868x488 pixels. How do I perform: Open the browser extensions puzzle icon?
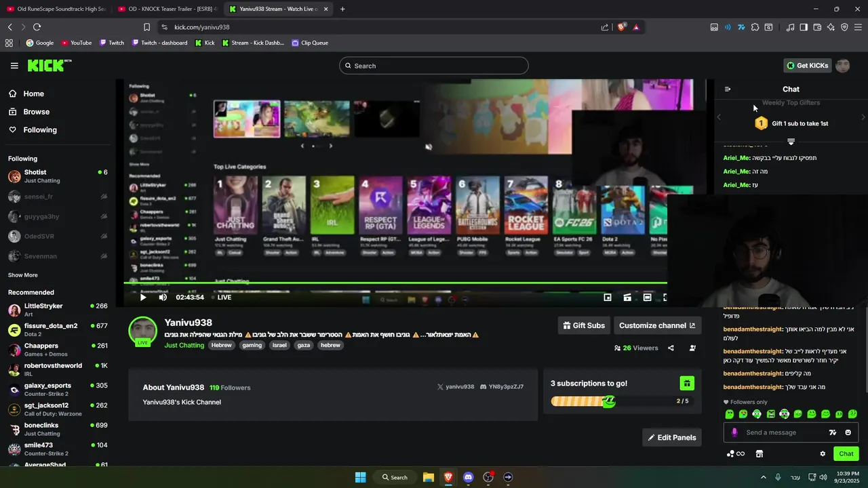click(x=755, y=27)
